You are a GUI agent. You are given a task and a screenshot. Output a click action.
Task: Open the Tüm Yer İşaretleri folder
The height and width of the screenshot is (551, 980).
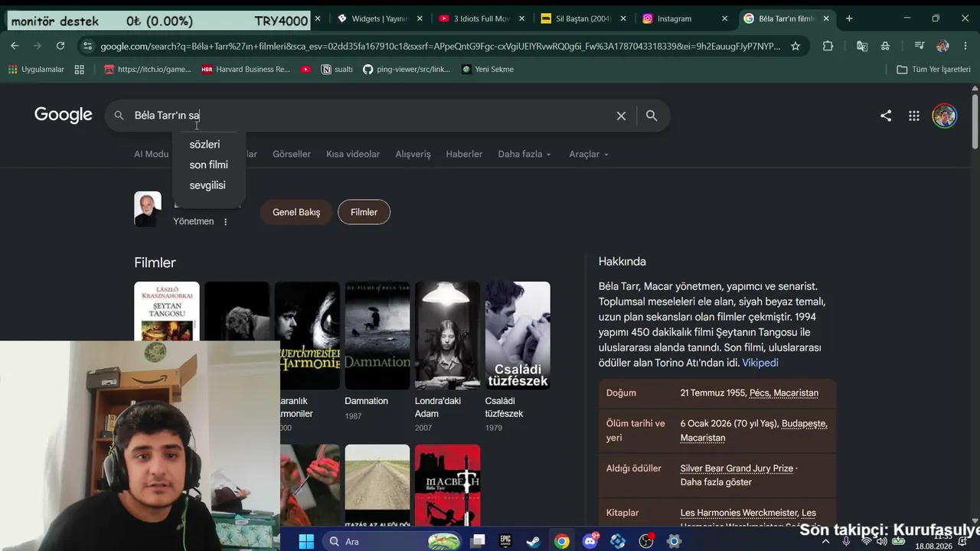pos(933,69)
